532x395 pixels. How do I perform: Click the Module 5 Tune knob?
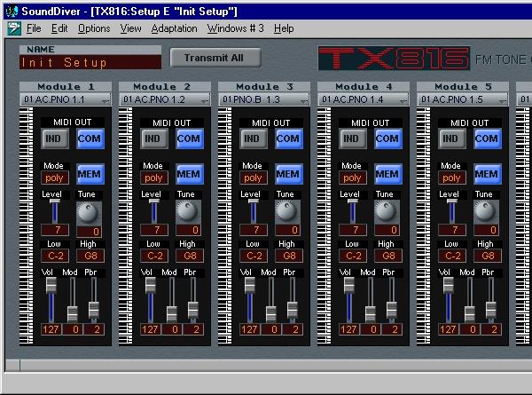pyautogui.click(x=486, y=211)
